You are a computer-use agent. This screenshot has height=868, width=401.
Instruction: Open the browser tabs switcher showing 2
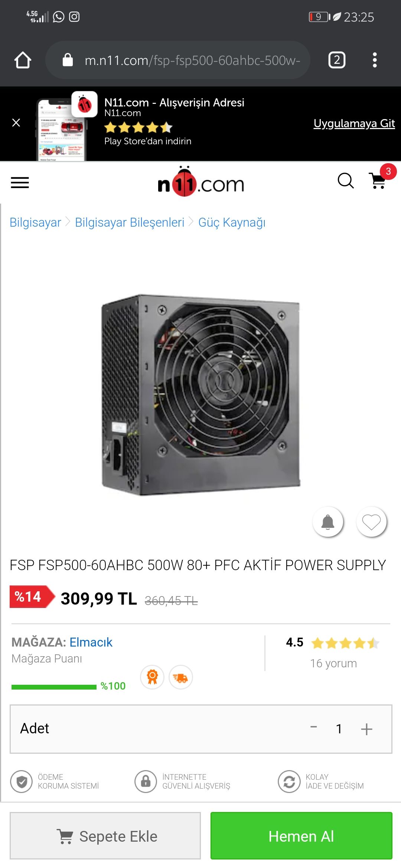click(337, 60)
